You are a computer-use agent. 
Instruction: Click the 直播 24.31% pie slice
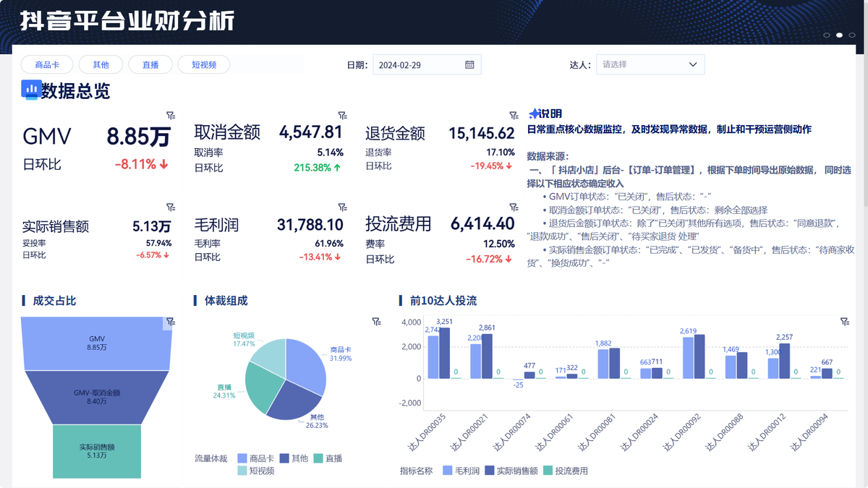262,387
